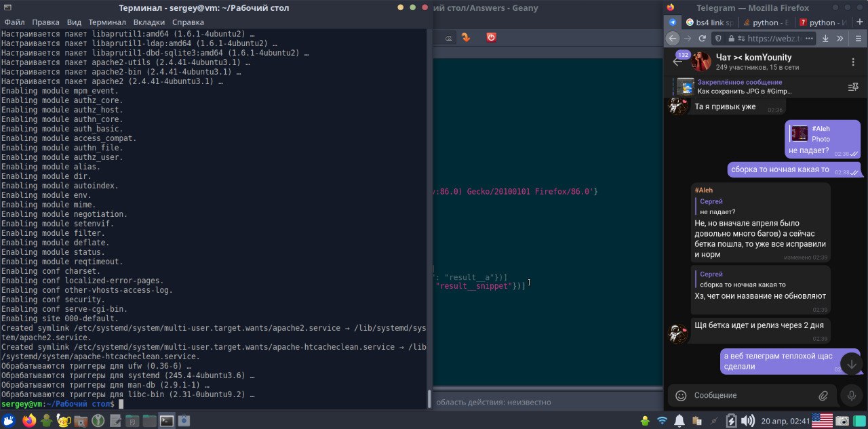Jump to latest messages with down-arrow button
This screenshot has height=429, width=868.
852,363
